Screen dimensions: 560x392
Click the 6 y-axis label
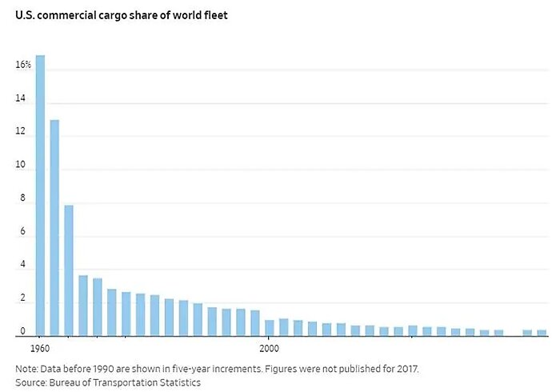[22, 232]
